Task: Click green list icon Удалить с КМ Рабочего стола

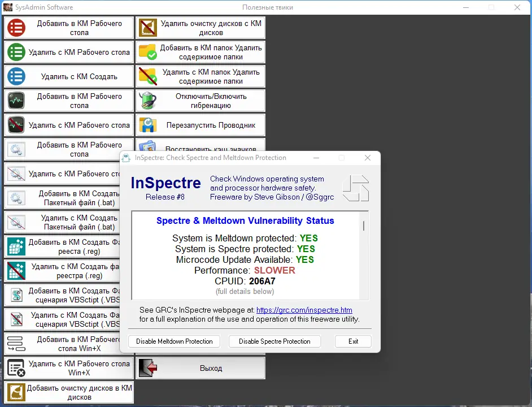Action: point(16,52)
